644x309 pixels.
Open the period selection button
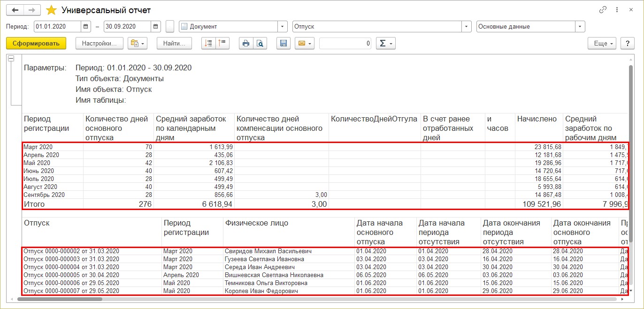pos(170,27)
